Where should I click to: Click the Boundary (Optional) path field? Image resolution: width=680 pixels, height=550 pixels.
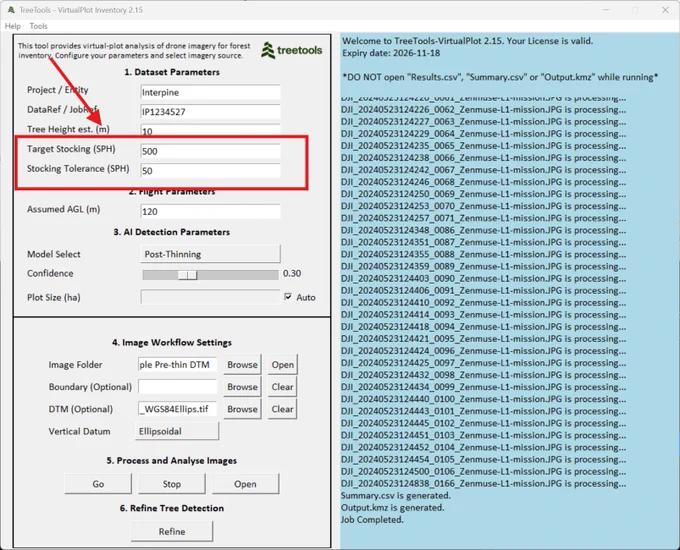pos(177,386)
